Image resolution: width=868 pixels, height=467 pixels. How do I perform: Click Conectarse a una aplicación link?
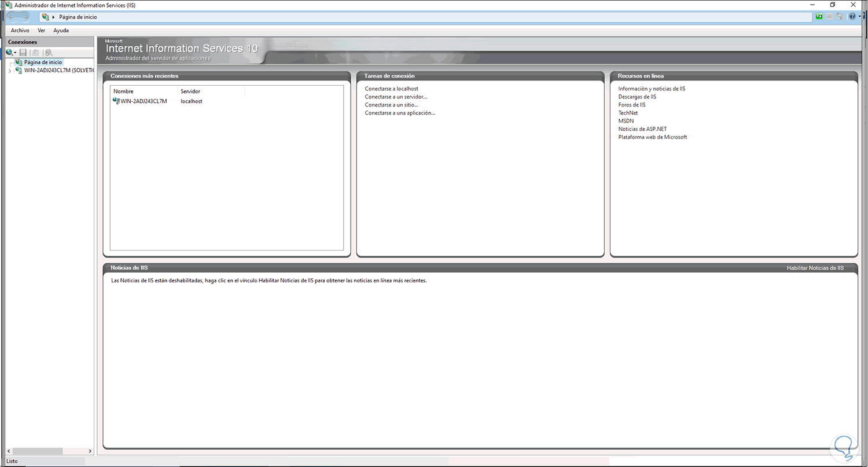tap(400, 113)
